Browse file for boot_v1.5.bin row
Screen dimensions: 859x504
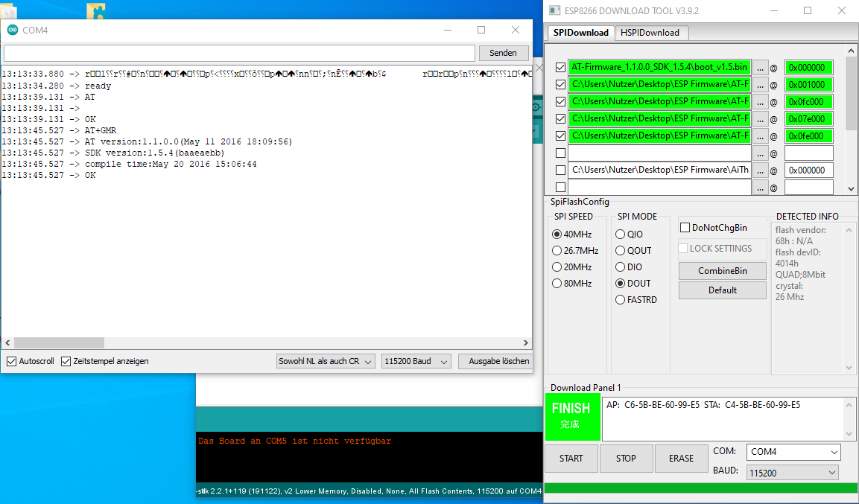(x=760, y=68)
